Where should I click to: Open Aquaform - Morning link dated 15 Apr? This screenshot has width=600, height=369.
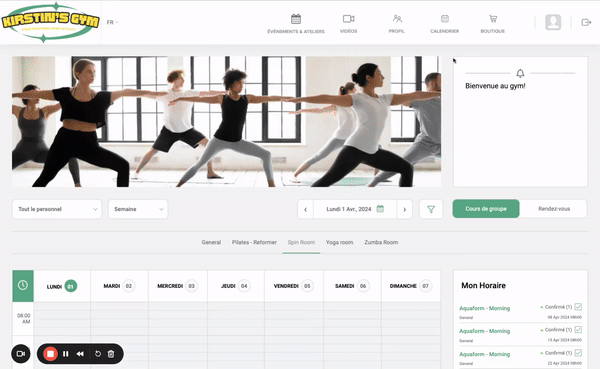click(x=484, y=331)
